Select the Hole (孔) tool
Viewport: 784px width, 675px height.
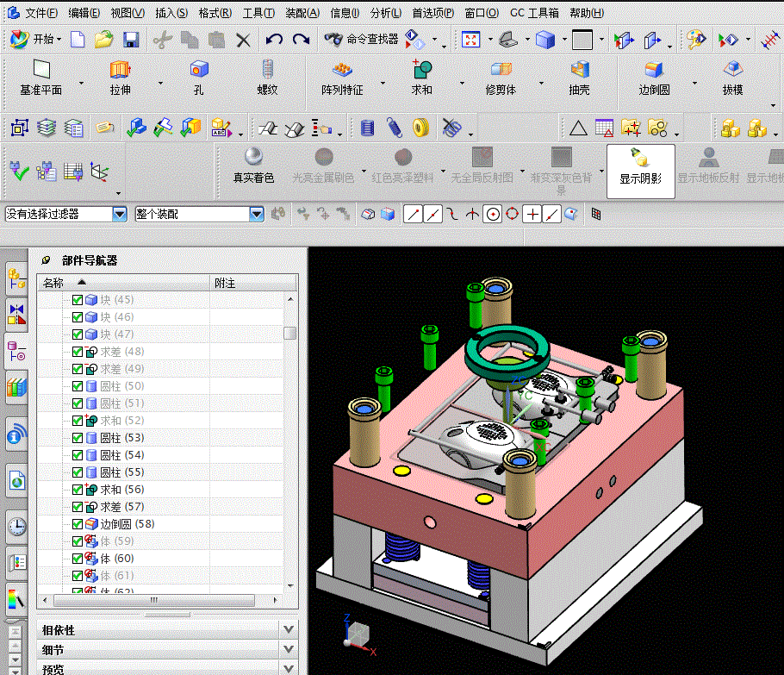tap(199, 78)
